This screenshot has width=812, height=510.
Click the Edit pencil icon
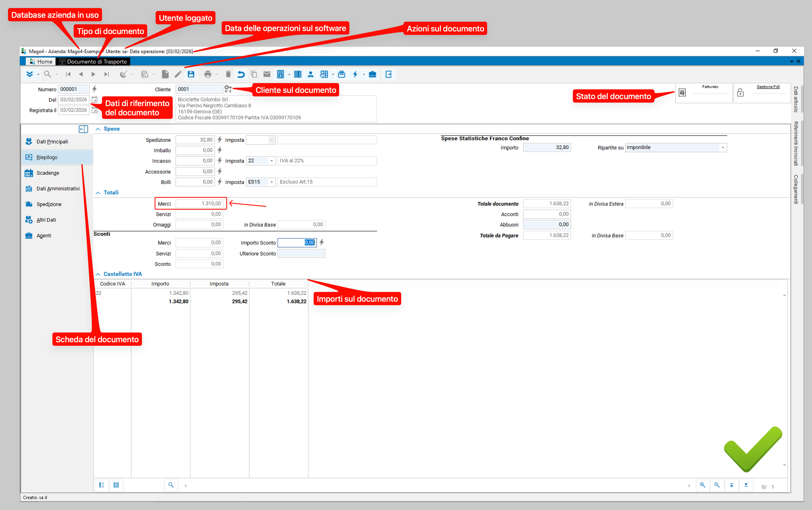(x=178, y=74)
